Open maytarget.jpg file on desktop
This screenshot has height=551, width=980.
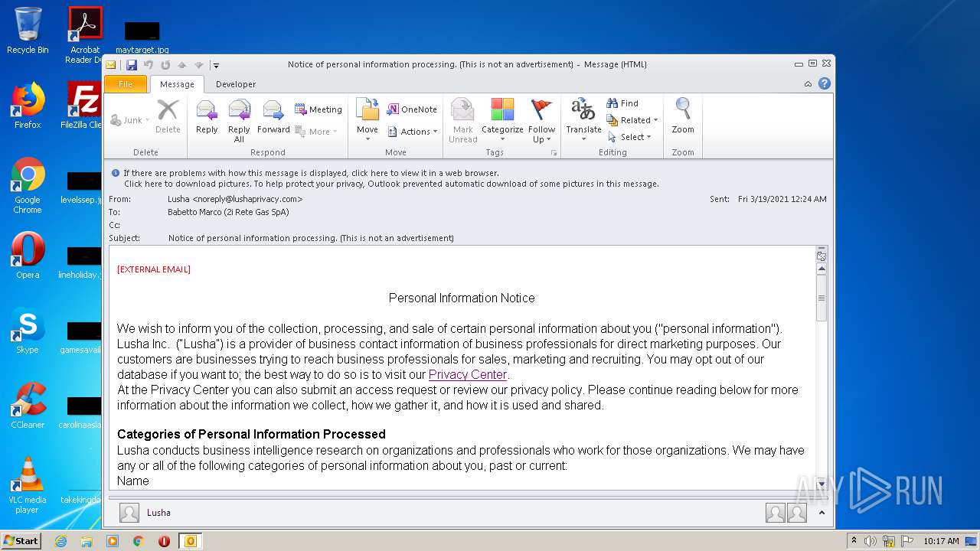pos(142,37)
